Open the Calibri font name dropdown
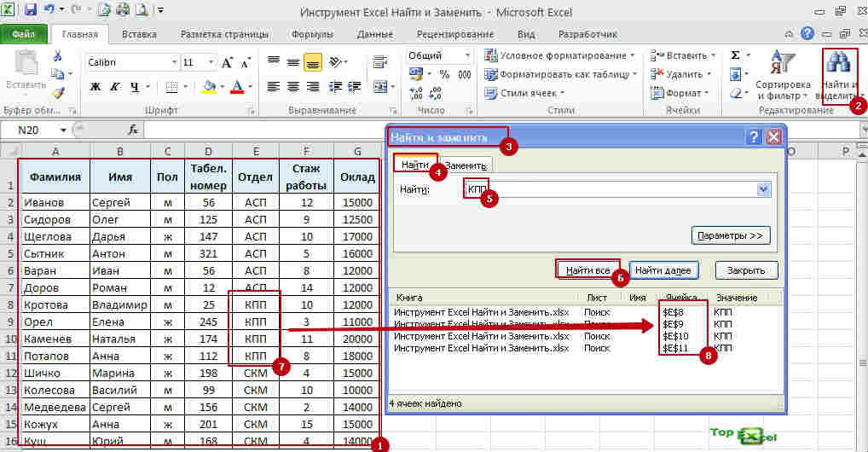This screenshot has height=452, width=868. 174,62
